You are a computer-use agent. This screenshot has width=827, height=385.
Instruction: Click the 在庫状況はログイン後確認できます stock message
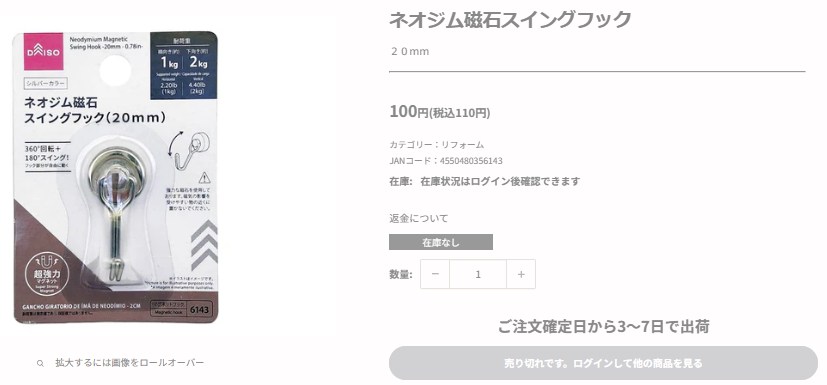(500, 181)
